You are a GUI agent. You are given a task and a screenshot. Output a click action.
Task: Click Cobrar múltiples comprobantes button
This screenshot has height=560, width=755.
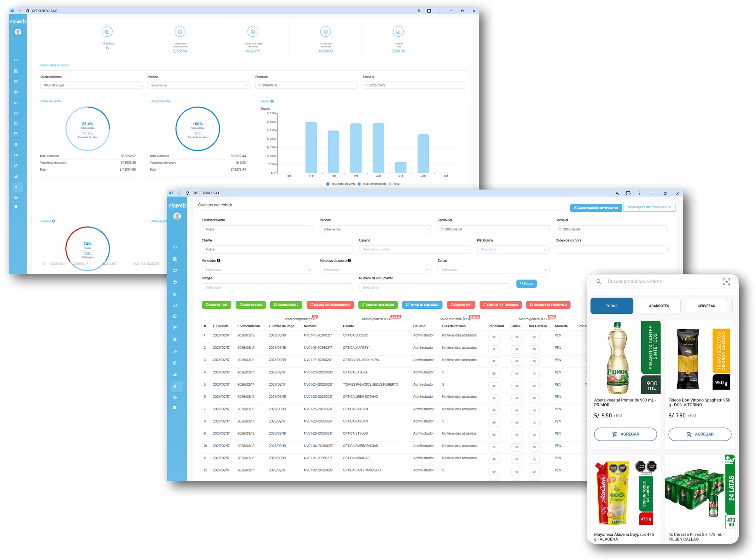[x=596, y=208]
